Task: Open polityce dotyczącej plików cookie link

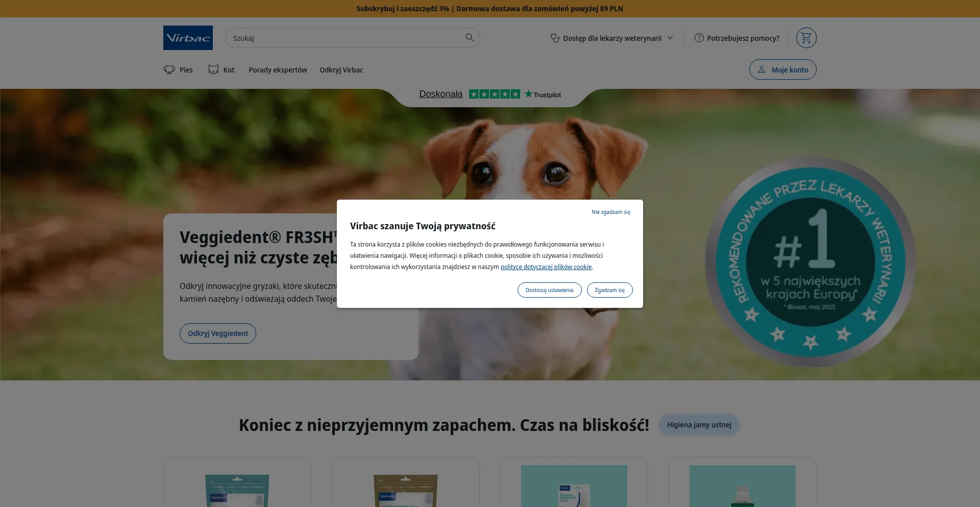Action: click(x=546, y=267)
